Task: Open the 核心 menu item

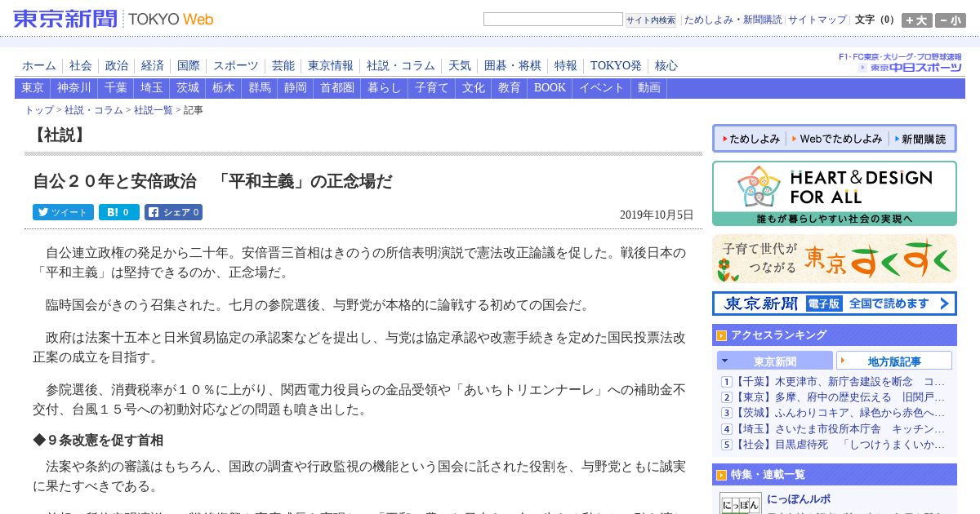Action: (x=666, y=65)
